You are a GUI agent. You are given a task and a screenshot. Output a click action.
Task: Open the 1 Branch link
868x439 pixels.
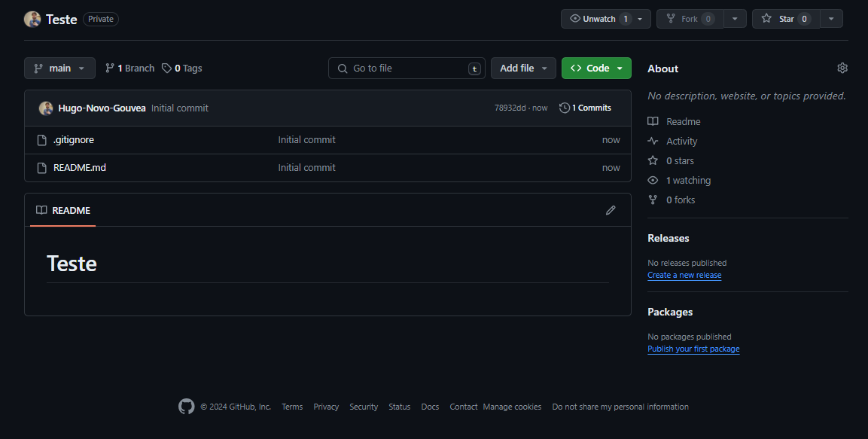tap(129, 69)
